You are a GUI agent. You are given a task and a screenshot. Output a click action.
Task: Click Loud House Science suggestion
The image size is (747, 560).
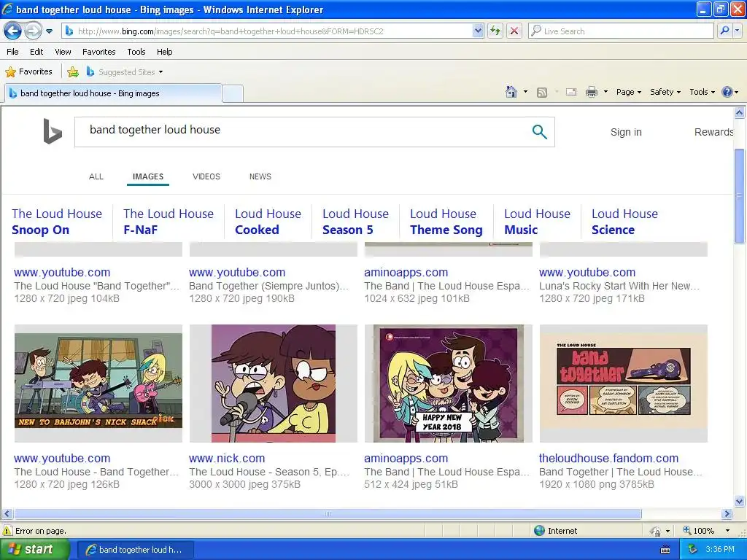[624, 222]
